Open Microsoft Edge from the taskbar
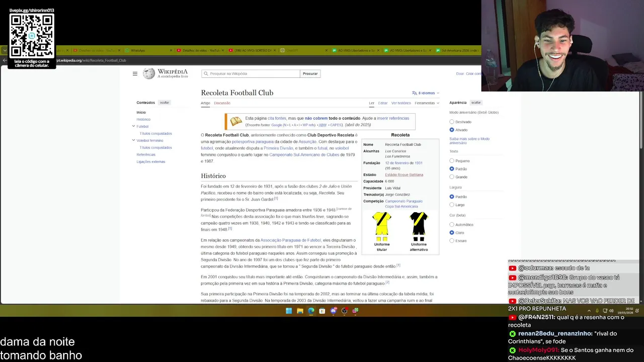Viewport: 644px width, 362px height. click(x=311, y=311)
